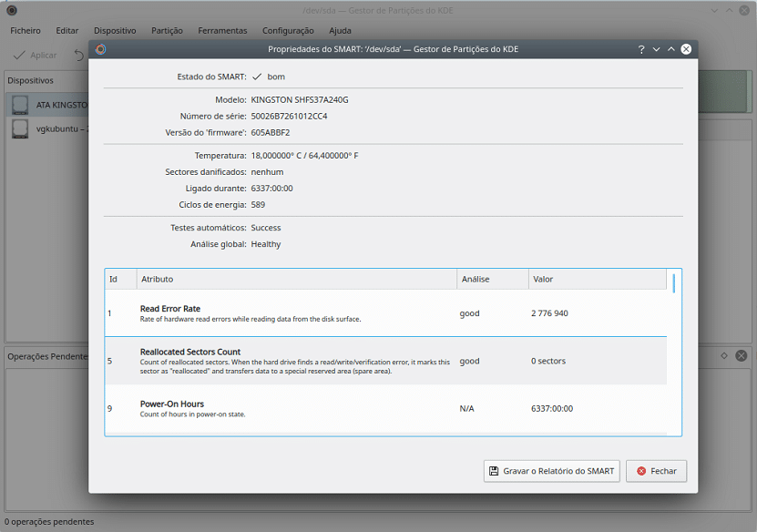757x532 pixels.
Task: Close the main Gestor de Partições window
Action: [744, 10]
